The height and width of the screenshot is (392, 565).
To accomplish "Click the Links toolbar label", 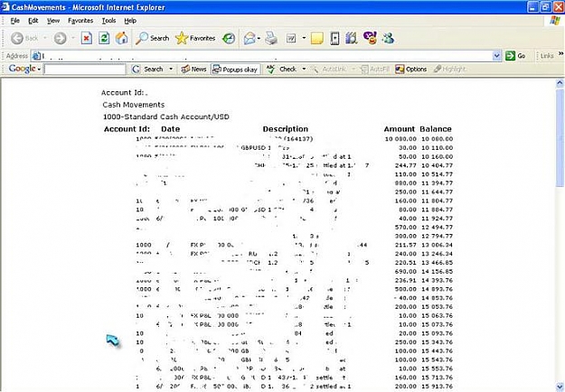I will (x=547, y=56).
